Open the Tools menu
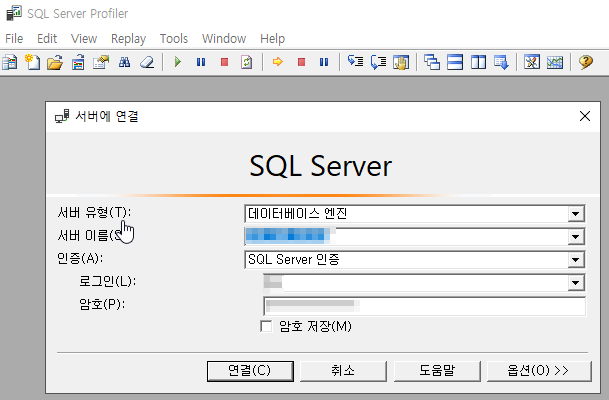Viewport: 609px width, 400px height. 174,38
